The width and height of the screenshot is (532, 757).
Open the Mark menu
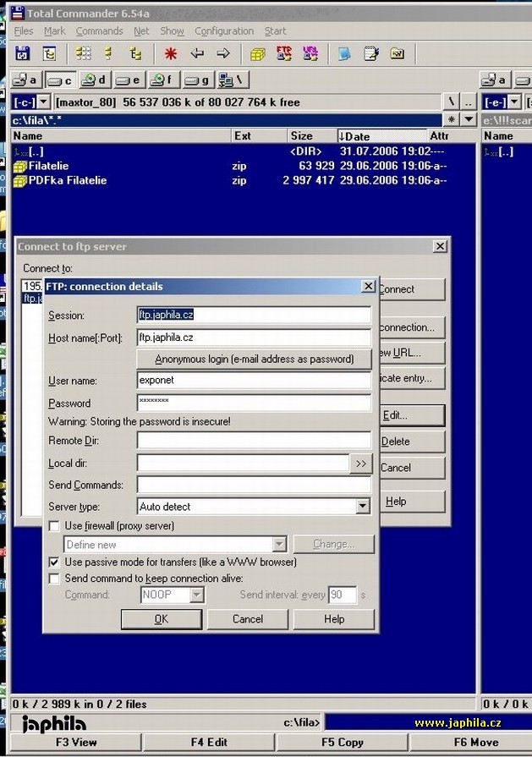tap(54, 31)
